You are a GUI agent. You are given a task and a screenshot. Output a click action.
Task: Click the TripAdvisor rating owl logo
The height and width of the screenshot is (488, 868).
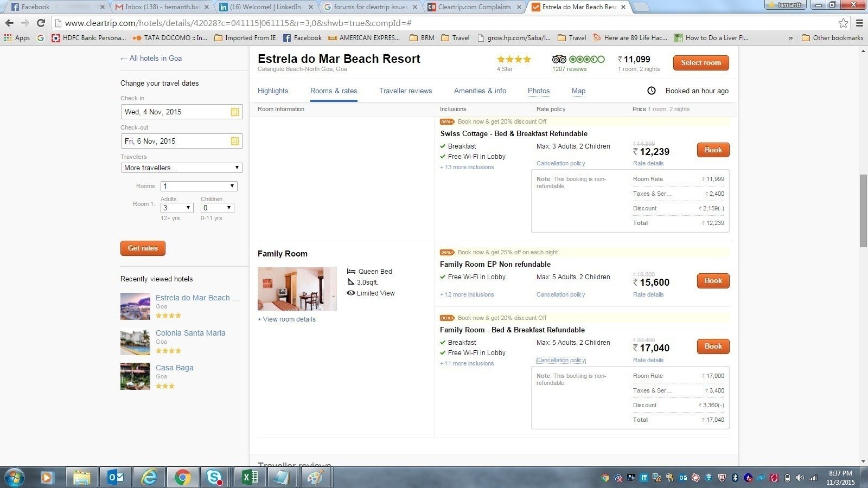tap(559, 59)
